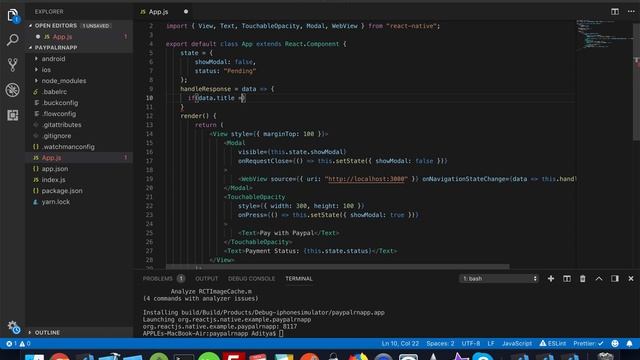
Task: Click the warnings count in status bar
Action: tap(25, 344)
